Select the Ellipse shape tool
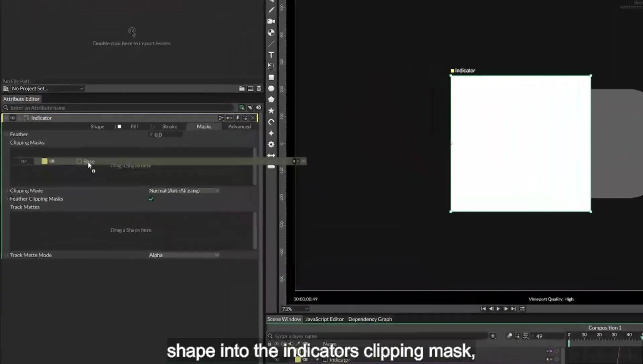The height and width of the screenshot is (364, 643). point(271,88)
